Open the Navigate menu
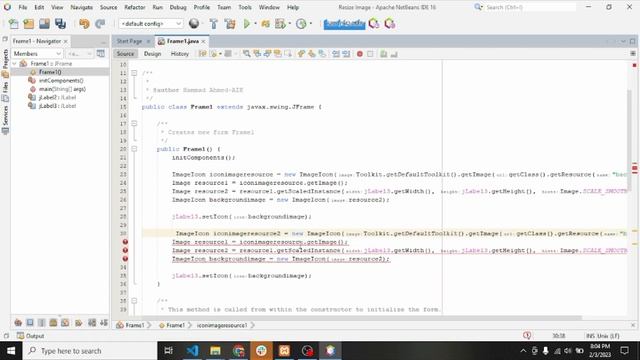 coord(81,7)
